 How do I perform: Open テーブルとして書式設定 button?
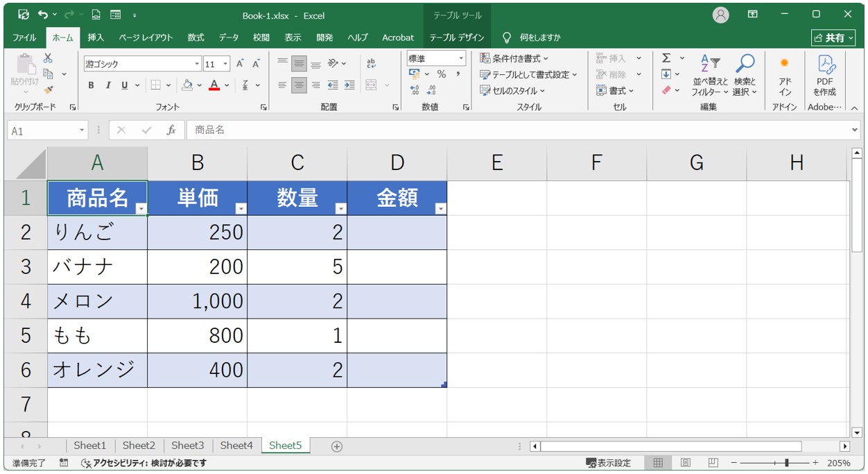pos(528,74)
